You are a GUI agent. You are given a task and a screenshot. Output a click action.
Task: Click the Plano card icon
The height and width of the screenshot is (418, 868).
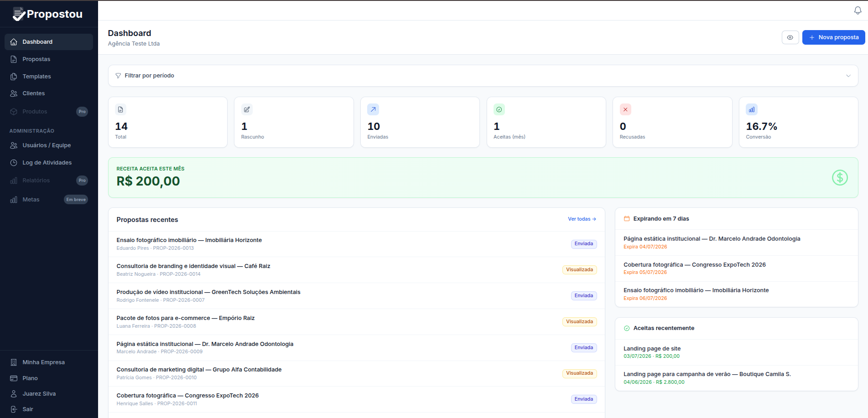point(14,378)
